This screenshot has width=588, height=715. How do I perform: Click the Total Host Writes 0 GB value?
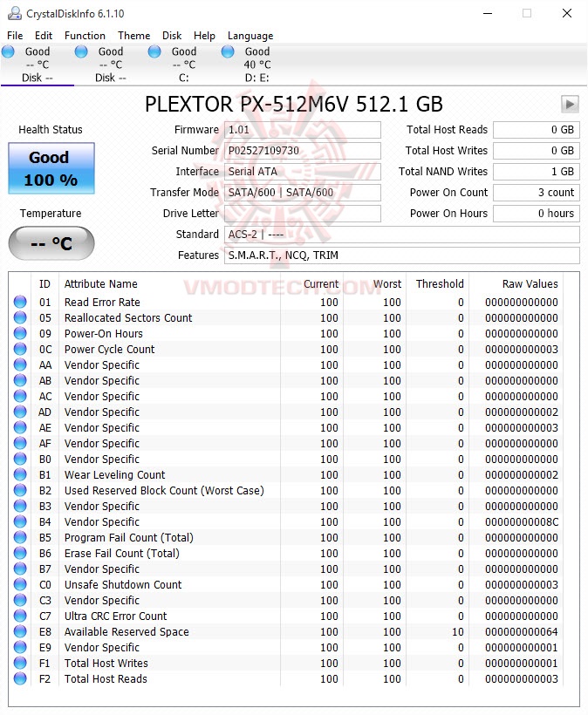coord(537,151)
